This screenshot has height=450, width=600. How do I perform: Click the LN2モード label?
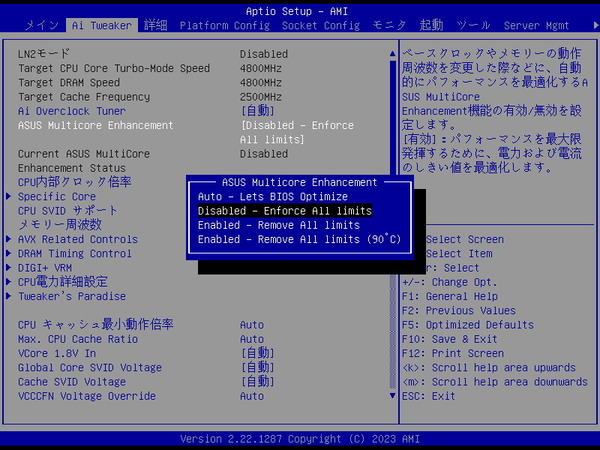[44, 54]
